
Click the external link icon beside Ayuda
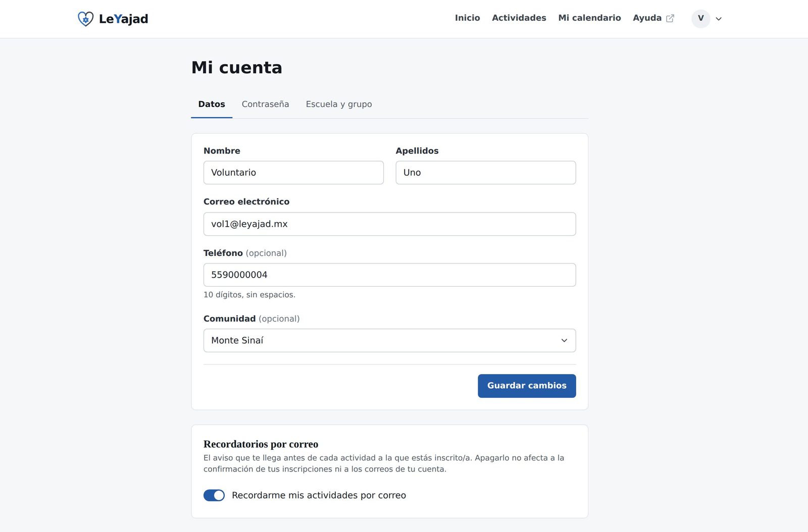coord(670,18)
